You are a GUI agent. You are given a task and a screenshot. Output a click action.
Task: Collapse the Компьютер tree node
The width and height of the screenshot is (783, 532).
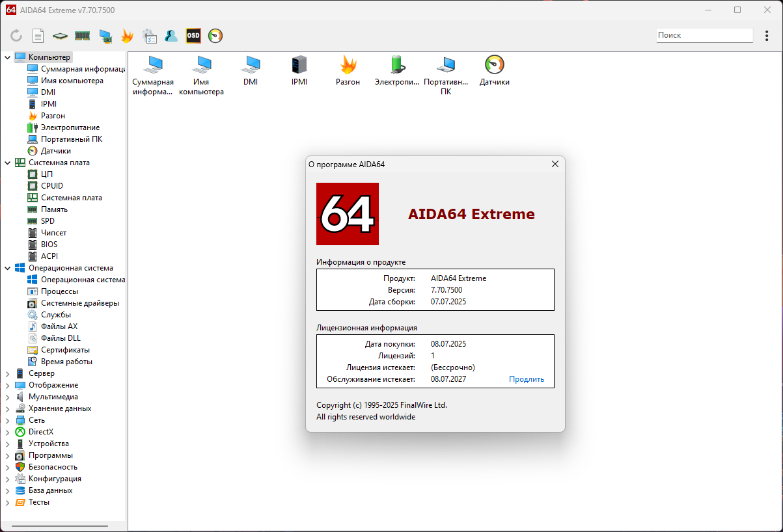point(8,57)
